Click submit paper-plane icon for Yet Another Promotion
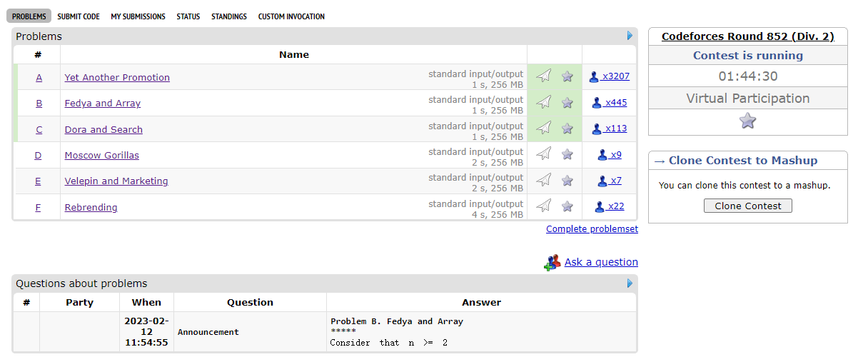The height and width of the screenshot is (362, 868). coord(544,76)
